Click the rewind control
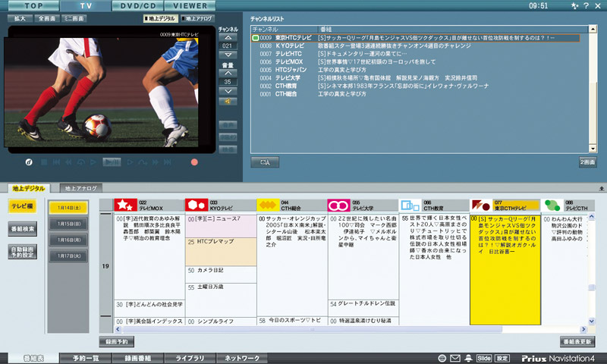 coord(68,162)
